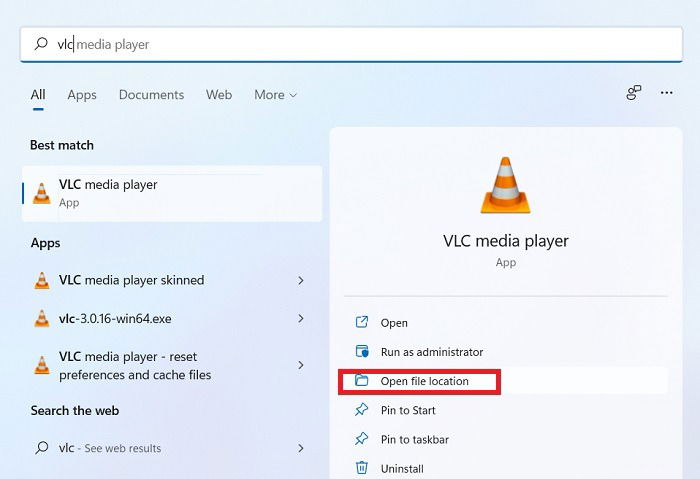Click inside the vlc search text field
The image size is (700, 479).
(x=351, y=44)
